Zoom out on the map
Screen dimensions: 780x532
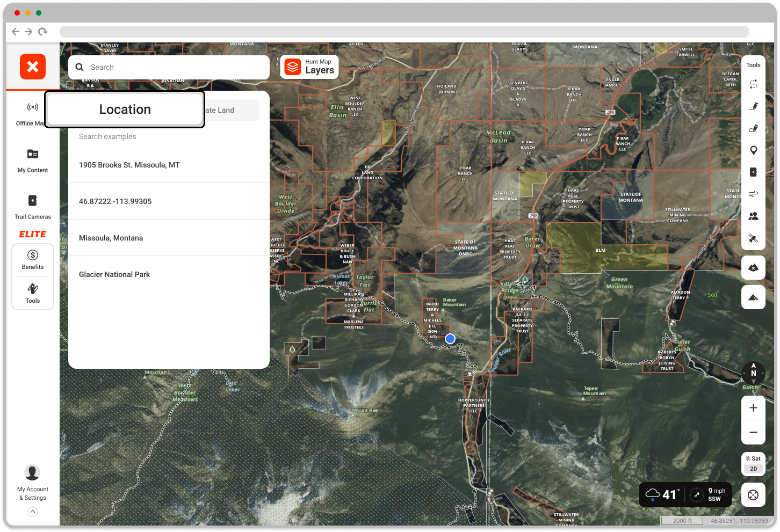click(753, 432)
